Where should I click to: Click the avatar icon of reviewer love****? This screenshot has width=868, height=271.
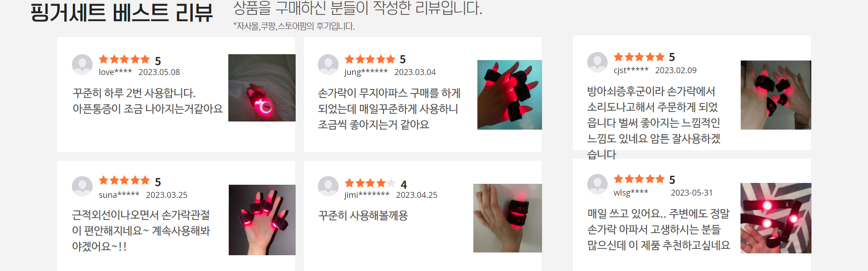(82, 65)
